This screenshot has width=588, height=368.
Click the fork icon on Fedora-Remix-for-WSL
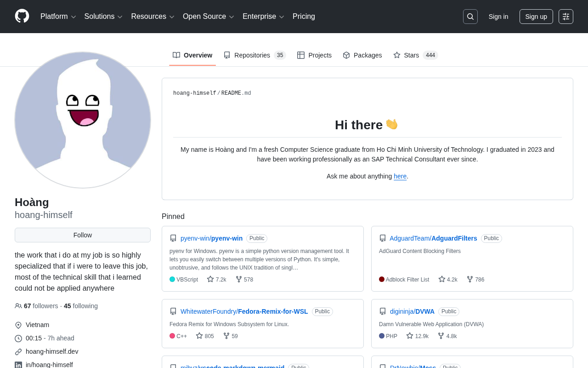(x=226, y=336)
